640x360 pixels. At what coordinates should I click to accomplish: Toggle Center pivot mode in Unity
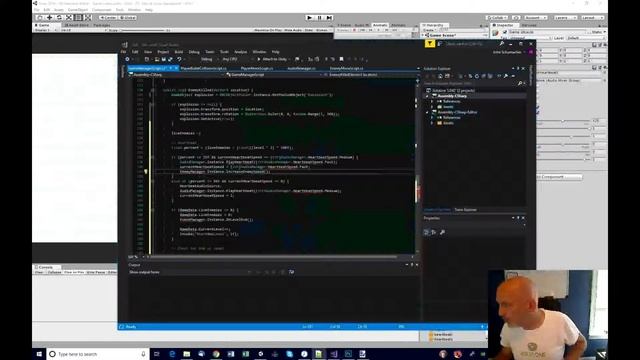pyautogui.click(x=108, y=18)
